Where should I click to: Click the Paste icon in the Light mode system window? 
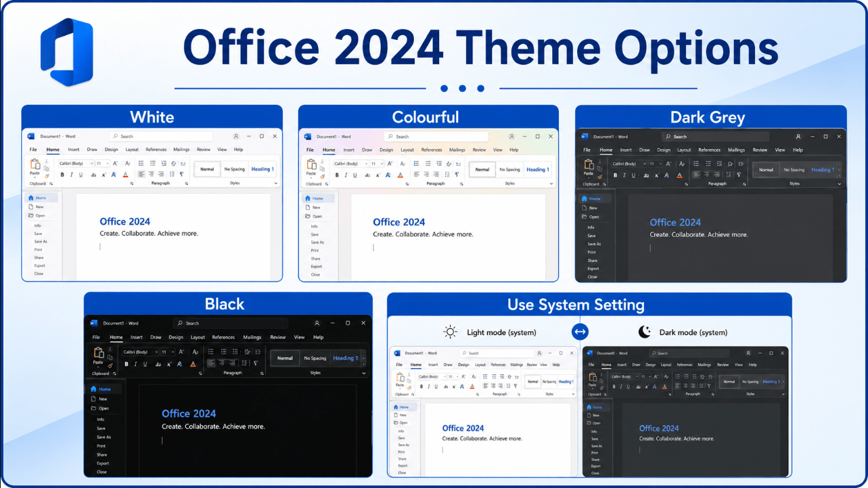tap(400, 378)
